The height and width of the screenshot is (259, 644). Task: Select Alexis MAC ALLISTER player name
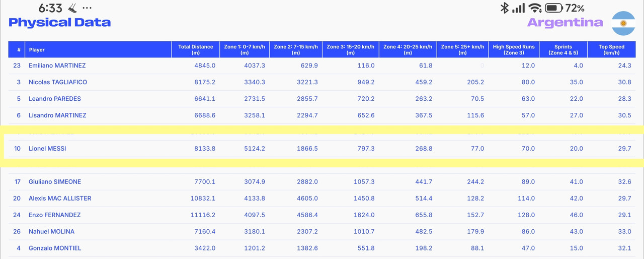coord(60,199)
